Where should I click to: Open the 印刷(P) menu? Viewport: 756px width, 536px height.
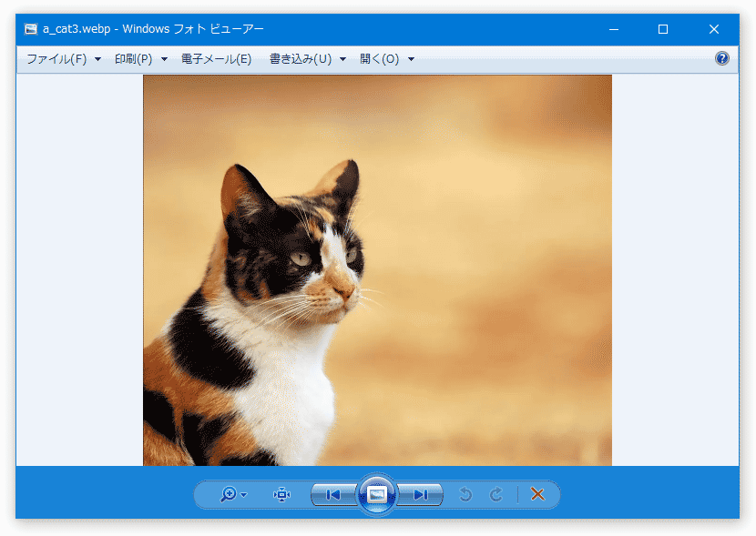pyautogui.click(x=134, y=59)
